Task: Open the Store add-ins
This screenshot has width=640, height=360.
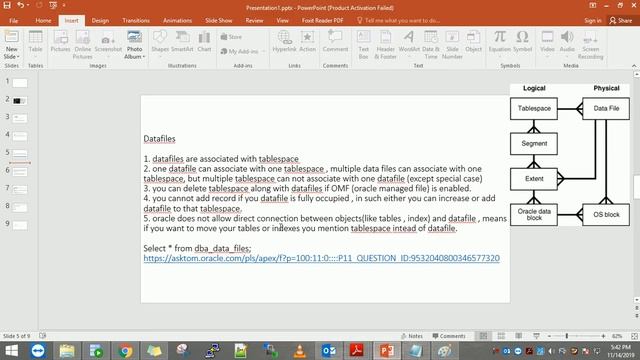Action: click(x=231, y=37)
